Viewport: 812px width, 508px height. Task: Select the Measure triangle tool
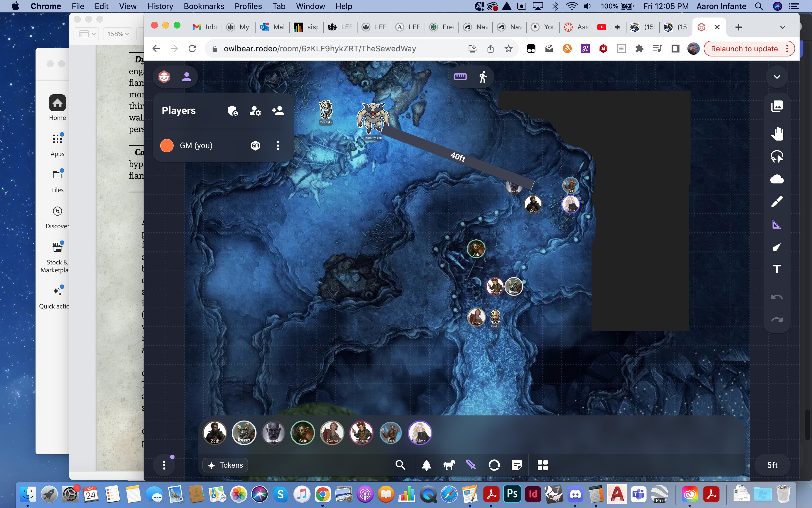coord(777,224)
